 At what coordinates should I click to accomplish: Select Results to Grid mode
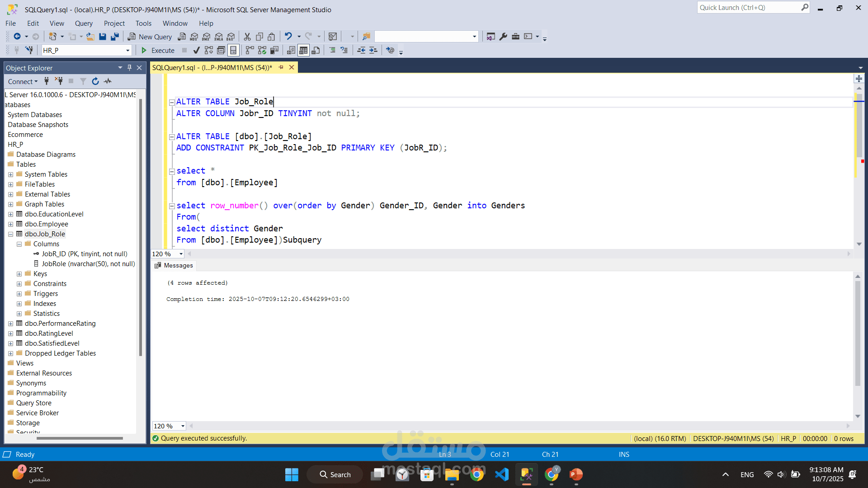[303, 50]
